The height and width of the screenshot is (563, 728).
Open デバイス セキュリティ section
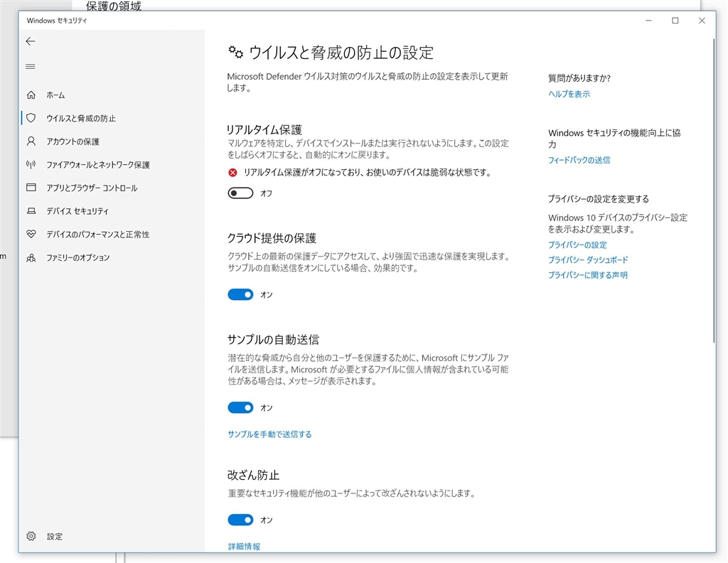coord(112,210)
